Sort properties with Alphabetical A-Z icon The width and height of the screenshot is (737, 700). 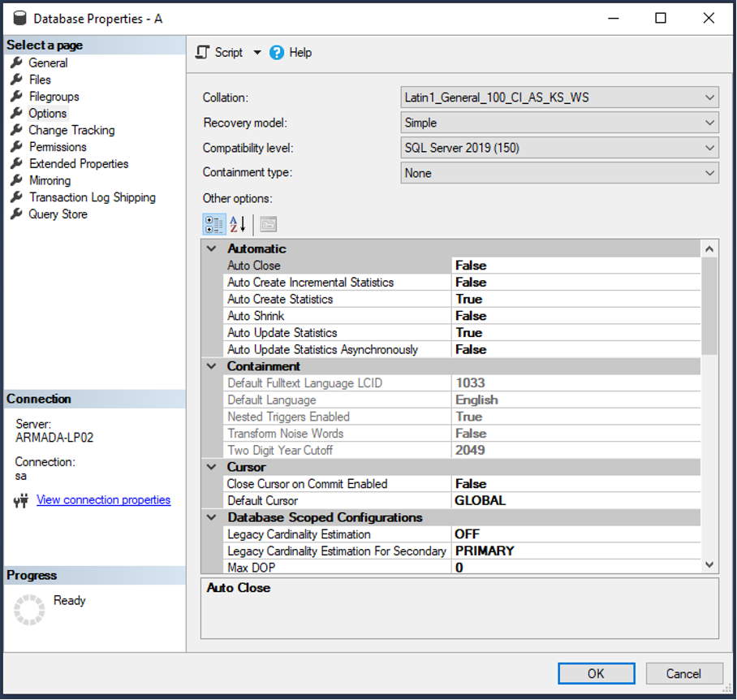(x=238, y=224)
